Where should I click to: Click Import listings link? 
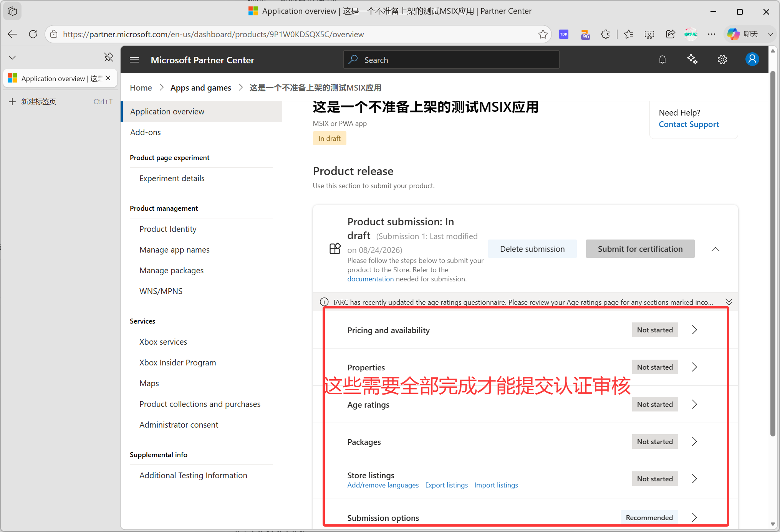496,485
